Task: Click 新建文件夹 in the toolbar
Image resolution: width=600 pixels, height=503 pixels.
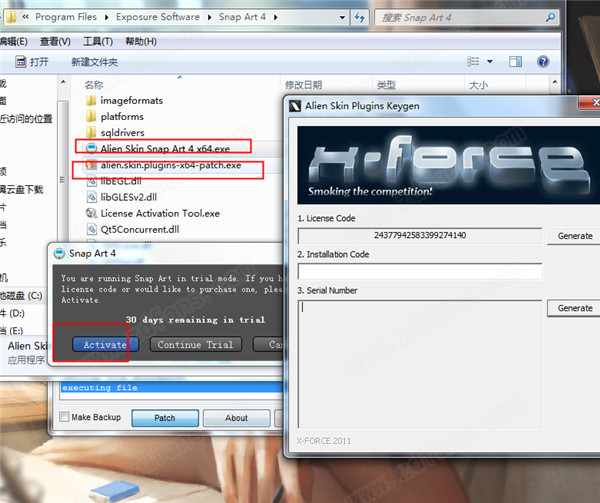Action: [94, 62]
